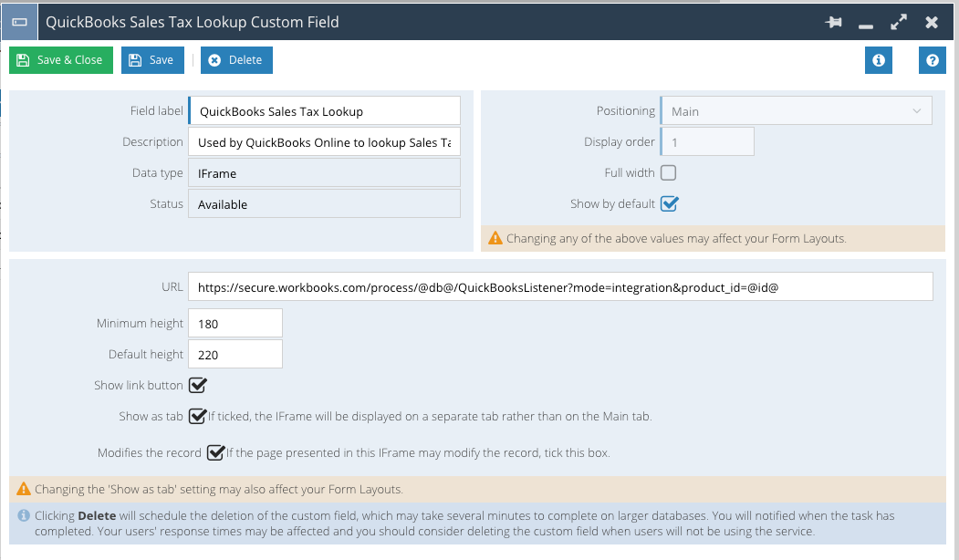The image size is (959, 560).
Task: Open the information icon panel
Action: (879, 60)
